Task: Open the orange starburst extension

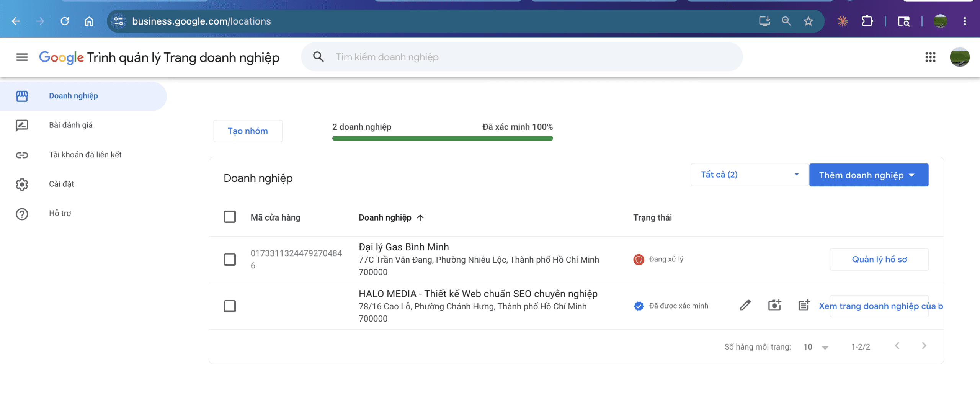Action: coord(842,21)
